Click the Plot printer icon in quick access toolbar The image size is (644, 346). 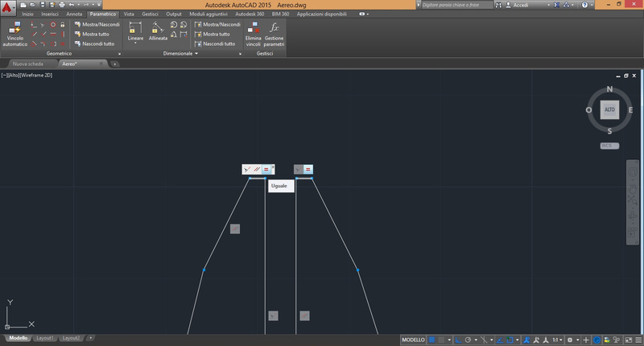[62, 5]
